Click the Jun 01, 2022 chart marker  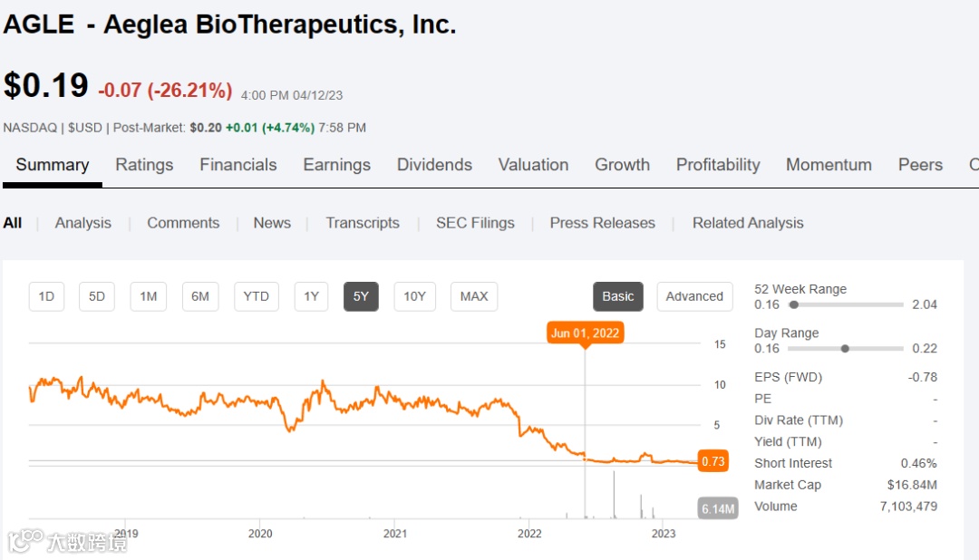click(585, 333)
